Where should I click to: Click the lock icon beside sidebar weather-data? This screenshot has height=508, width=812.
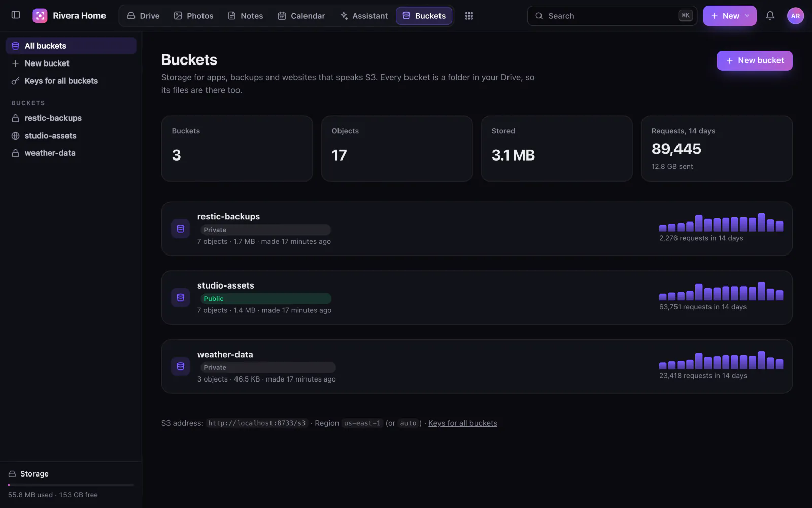[x=16, y=153]
